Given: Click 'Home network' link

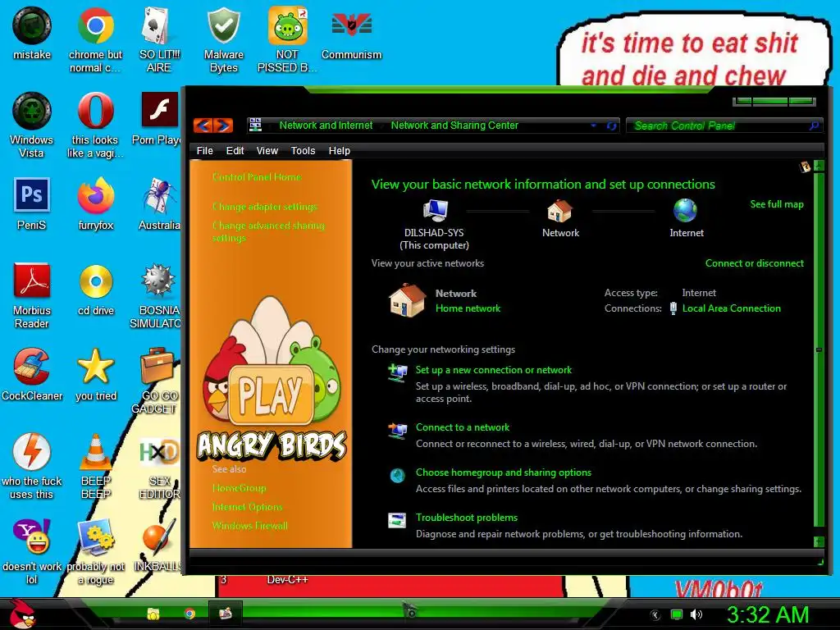Looking at the screenshot, I should pyautogui.click(x=468, y=308).
